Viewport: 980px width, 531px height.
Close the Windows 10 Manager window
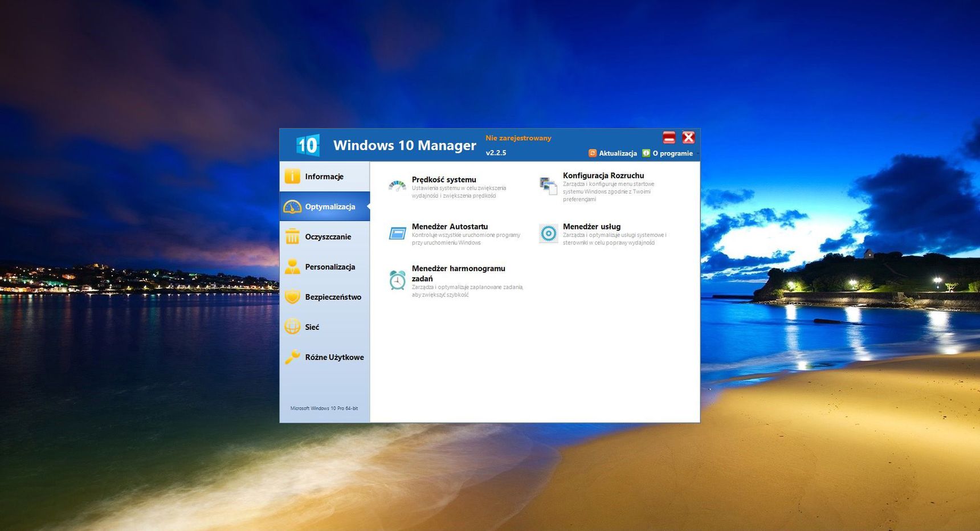click(688, 137)
